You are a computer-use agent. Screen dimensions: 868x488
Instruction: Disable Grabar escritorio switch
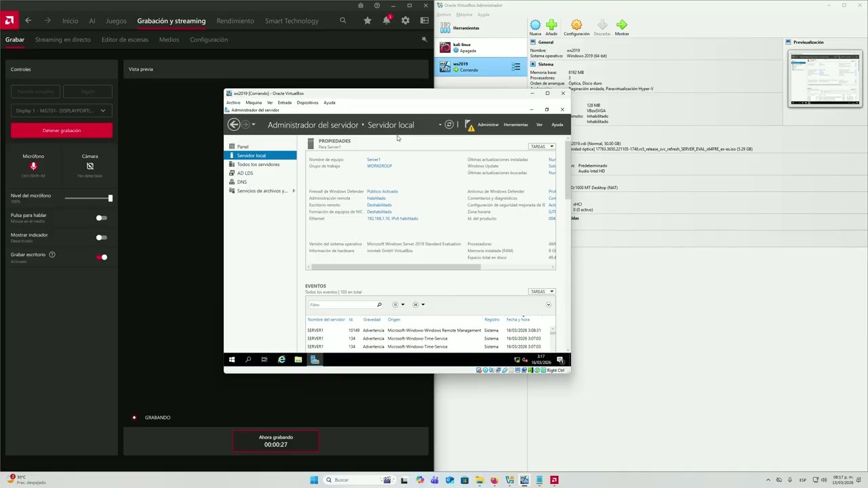pos(102,258)
